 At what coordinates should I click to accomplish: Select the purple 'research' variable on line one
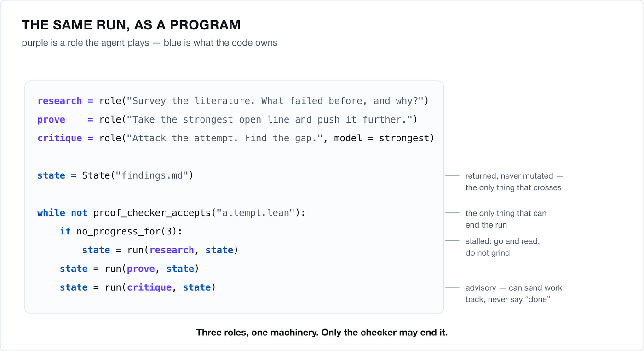pyautogui.click(x=60, y=101)
